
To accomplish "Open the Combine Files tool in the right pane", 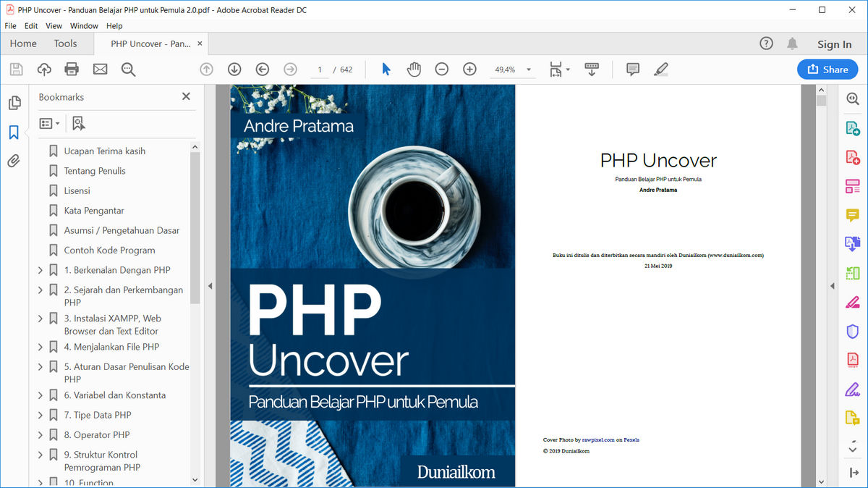I will coord(853,244).
